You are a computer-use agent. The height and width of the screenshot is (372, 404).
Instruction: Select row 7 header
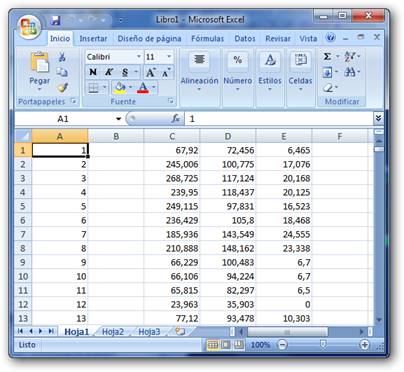click(x=23, y=234)
